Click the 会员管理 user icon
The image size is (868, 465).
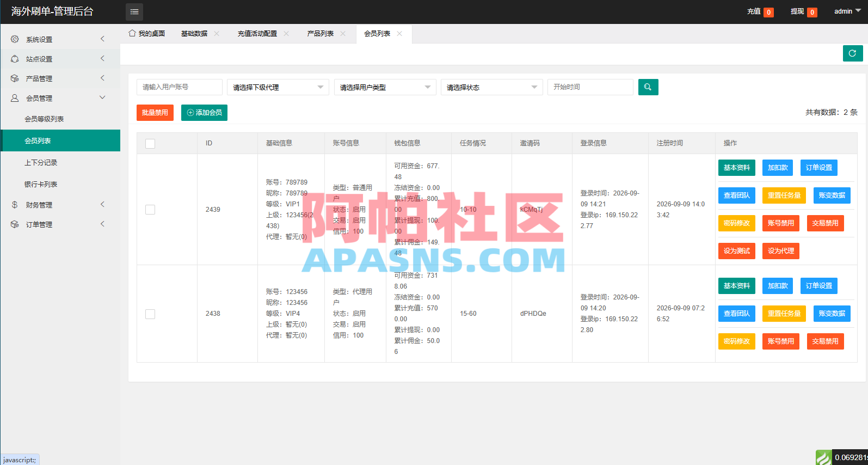click(x=15, y=98)
